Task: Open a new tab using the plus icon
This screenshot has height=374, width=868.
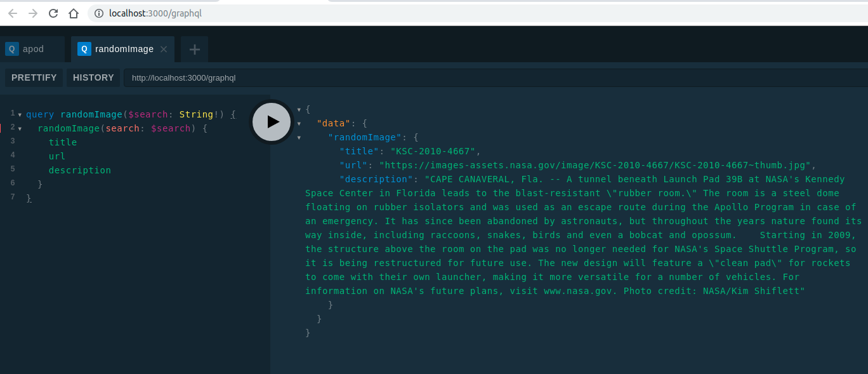Action: pyautogui.click(x=194, y=48)
